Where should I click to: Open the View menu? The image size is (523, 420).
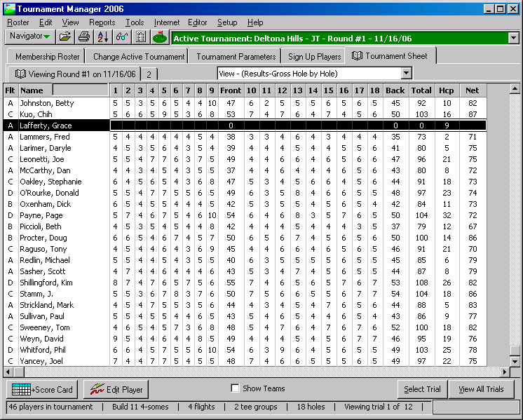pyautogui.click(x=70, y=22)
